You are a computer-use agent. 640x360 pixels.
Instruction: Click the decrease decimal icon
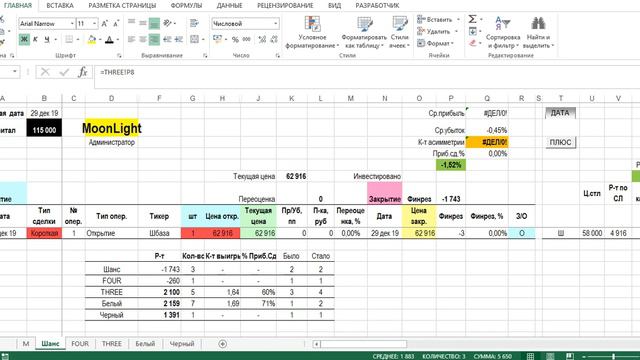274,39
